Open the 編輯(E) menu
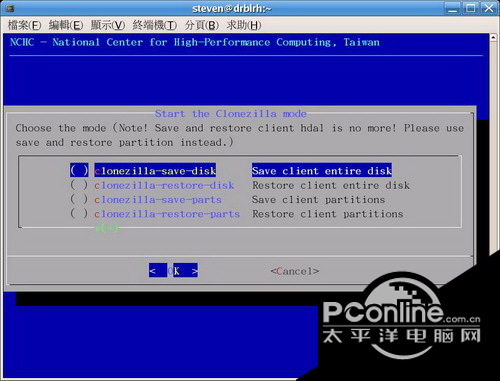The width and height of the screenshot is (500, 381). point(66,25)
